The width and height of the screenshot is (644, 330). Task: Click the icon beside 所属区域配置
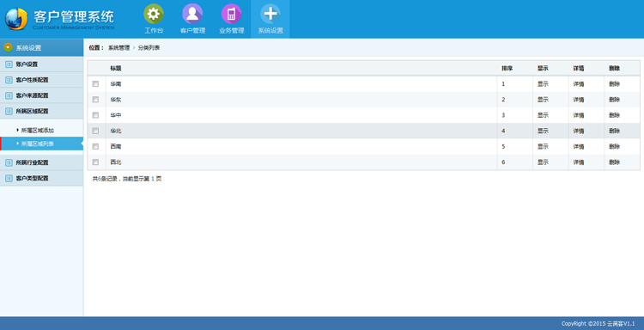point(9,112)
